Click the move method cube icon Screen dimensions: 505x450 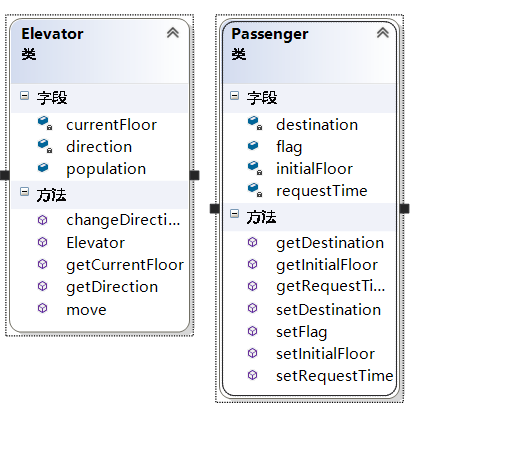(x=42, y=308)
